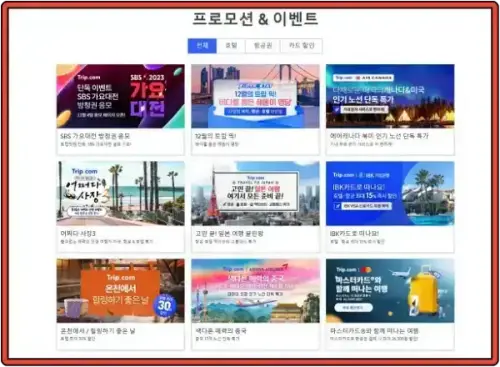Open the Air Canada 인기 노선 단독 특가 banner
This screenshot has height=367, width=500.
pyautogui.click(x=390, y=96)
